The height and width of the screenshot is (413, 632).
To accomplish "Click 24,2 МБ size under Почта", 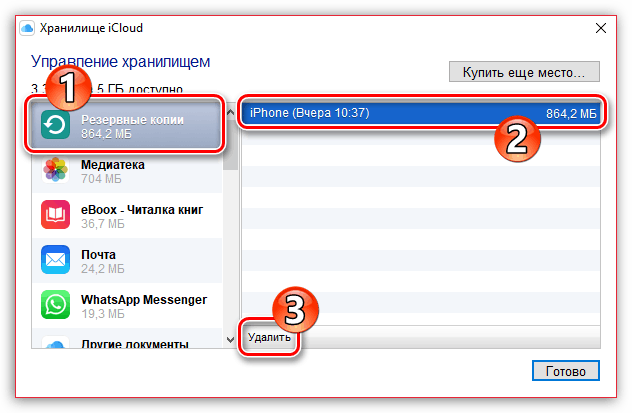I will pyautogui.click(x=103, y=269).
